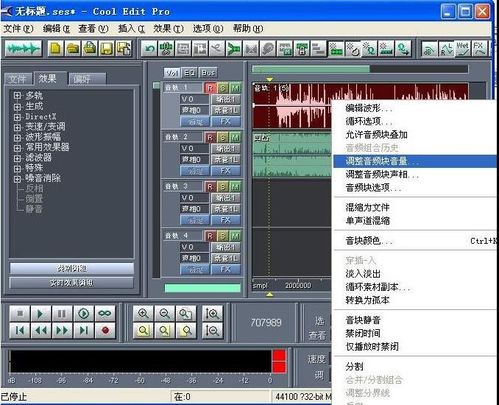Image resolution: width=499 pixels, height=405 pixels.
Task: Click the rewind transport button
Action: pyautogui.click(x=41, y=331)
